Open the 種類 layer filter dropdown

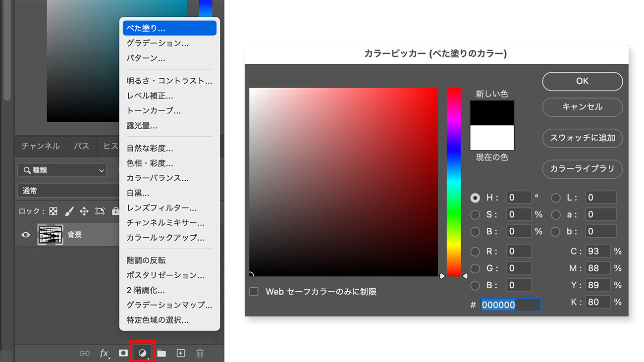[x=62, y=170]
